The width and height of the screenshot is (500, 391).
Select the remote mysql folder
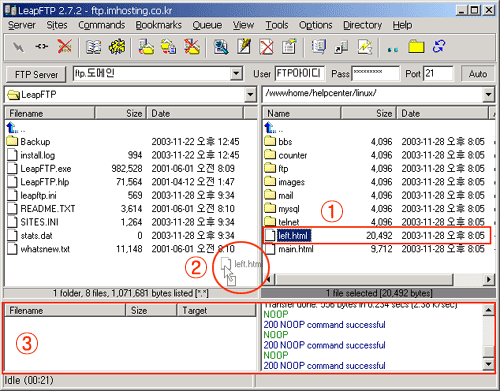(x=282, y=209)
